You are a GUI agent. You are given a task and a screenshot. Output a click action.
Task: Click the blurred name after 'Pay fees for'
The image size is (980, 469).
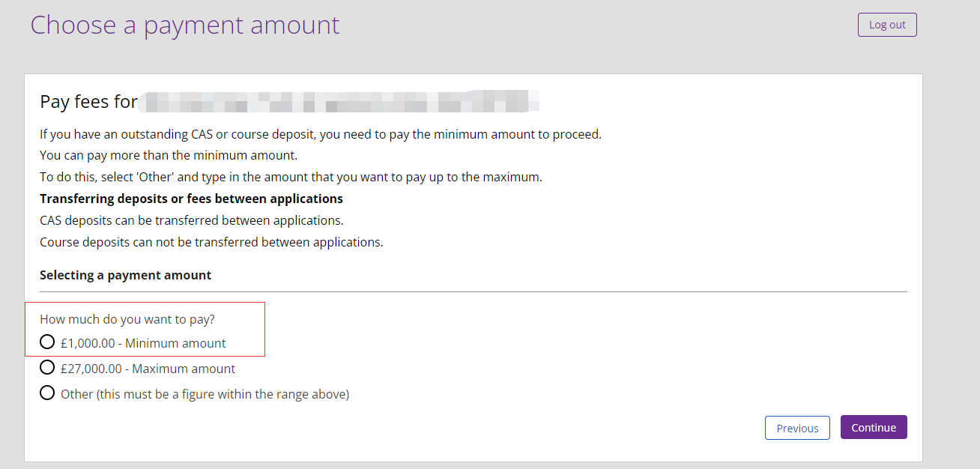(x=339, y=101)
